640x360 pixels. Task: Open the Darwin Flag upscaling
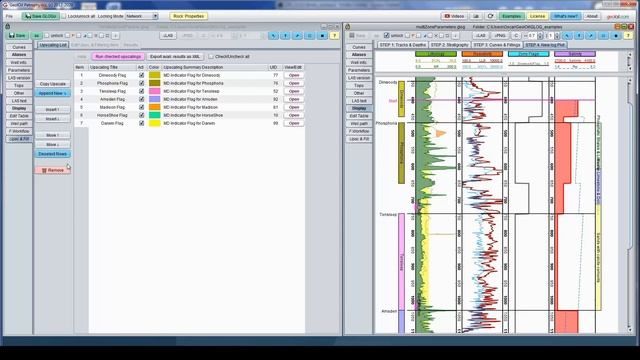pyautogui.click(x=294, y=123)
